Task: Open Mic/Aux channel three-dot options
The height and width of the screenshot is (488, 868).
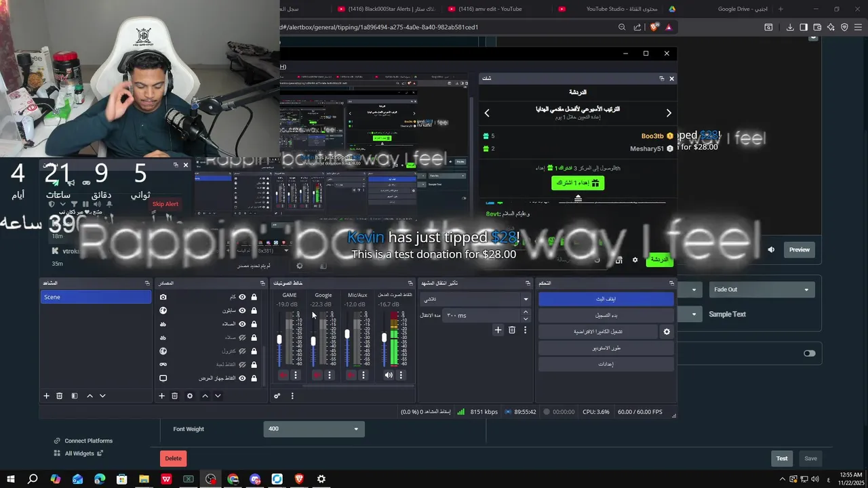Action: (x=363, y=375)
